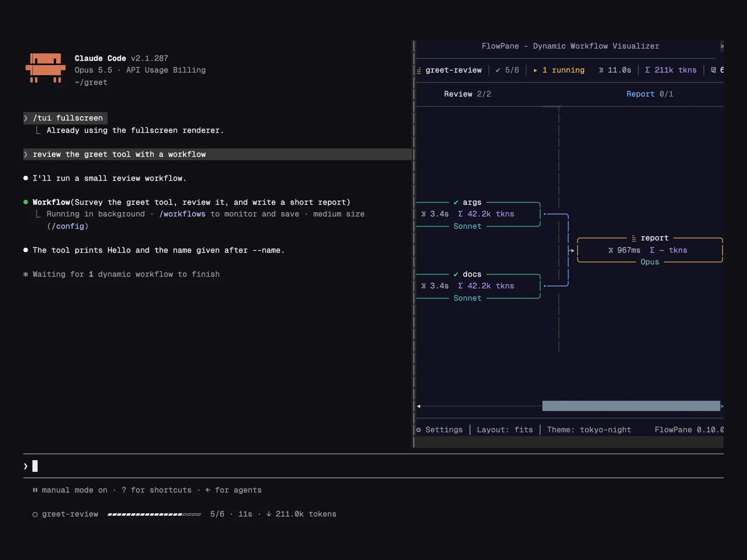Select the report node title

654,238
